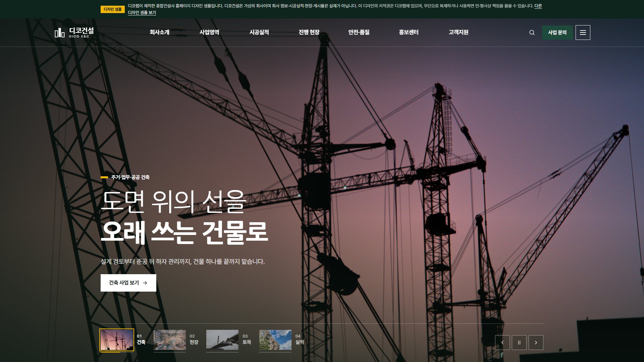Screen dimensions: 644x362
Task: Click the 건축 slide label
Action: 141,342
